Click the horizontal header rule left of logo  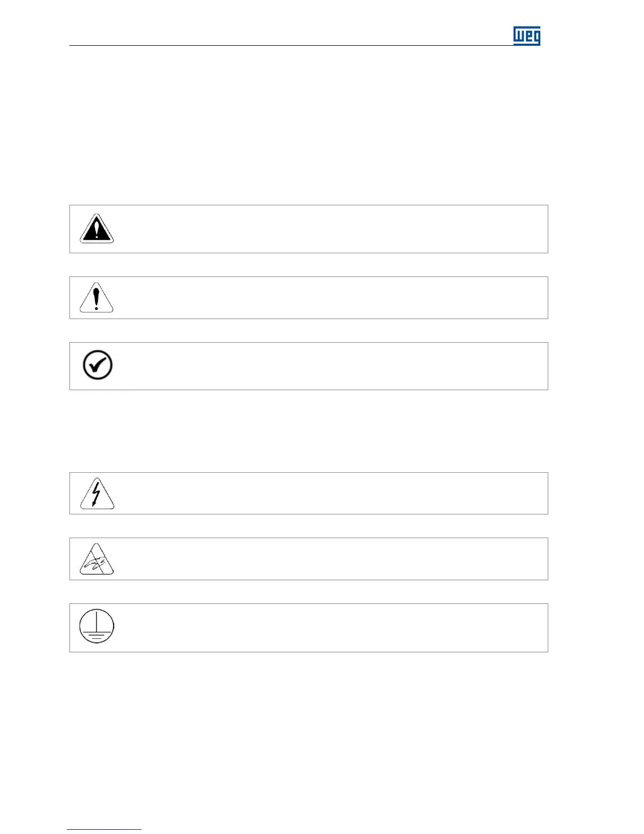[x=289, y=45]
